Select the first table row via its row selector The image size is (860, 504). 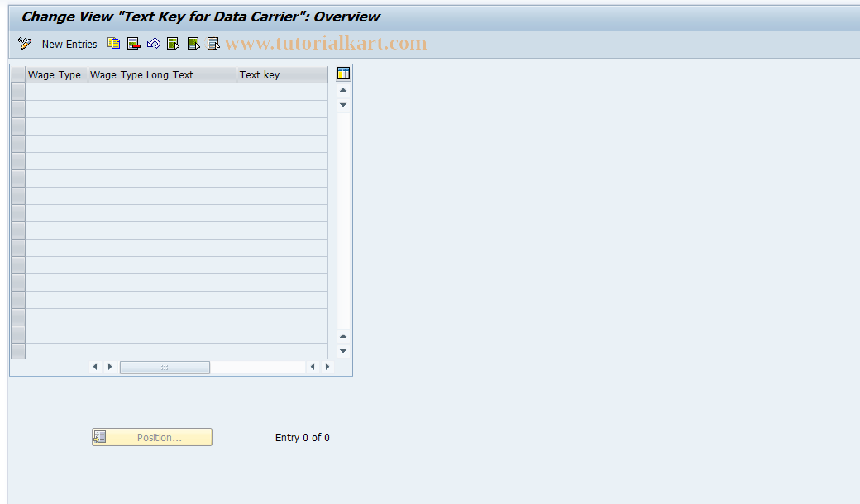click(x=18, y=92)
